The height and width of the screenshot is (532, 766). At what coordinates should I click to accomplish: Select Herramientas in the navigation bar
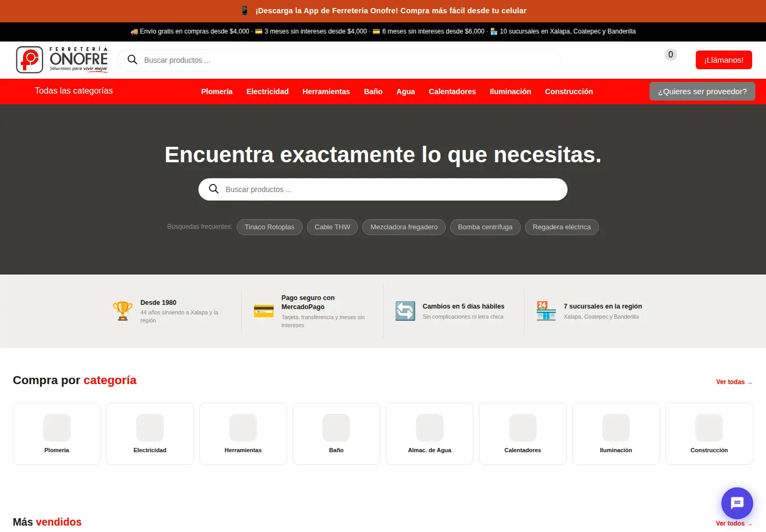pyautogui.click(x=326, y=92)
